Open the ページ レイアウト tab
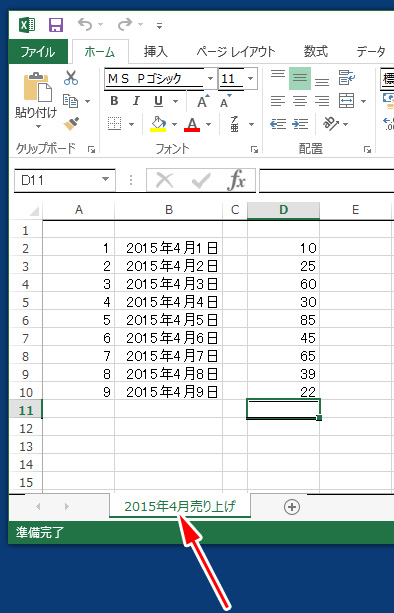 pos(236,52)
